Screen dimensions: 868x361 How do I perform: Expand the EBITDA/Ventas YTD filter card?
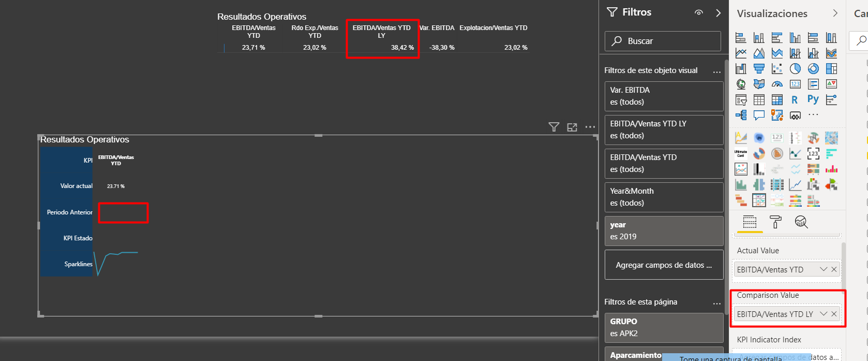click(664, 164)
